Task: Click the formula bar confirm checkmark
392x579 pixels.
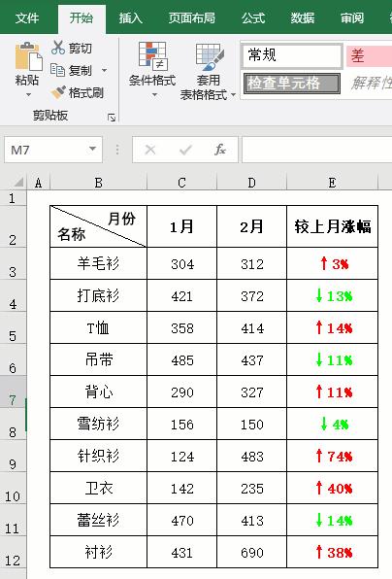Action: [x=185, y=150]
